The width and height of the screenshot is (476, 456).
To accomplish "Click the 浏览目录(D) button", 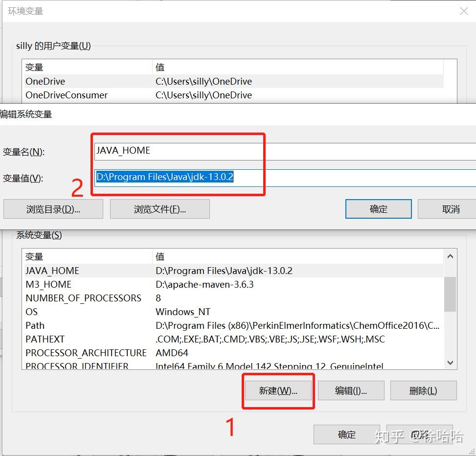I will pos(53,208).
